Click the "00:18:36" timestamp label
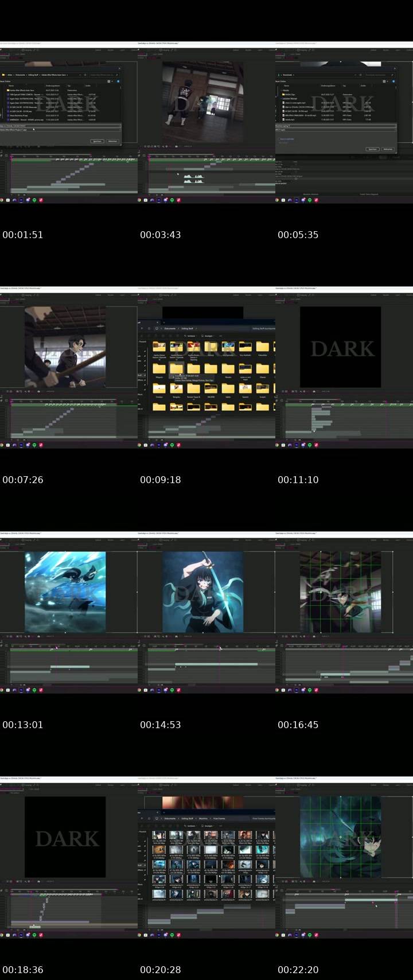413x980 pixels. tap(23, 970)
